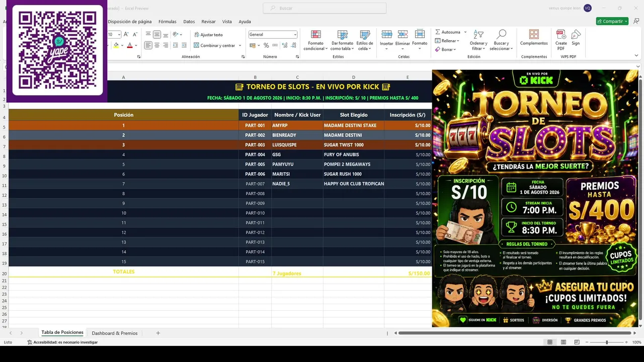
Task: Switch to Dashboard & Premios sheet
Action: 115,333
